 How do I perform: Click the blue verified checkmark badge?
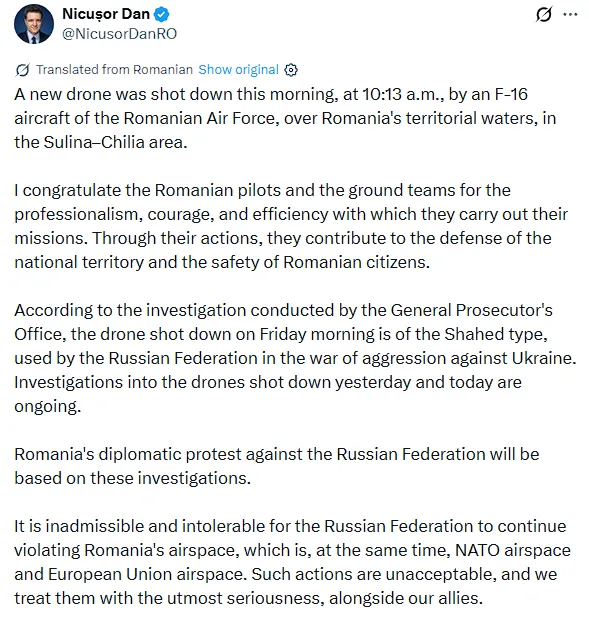pos(162,14)
